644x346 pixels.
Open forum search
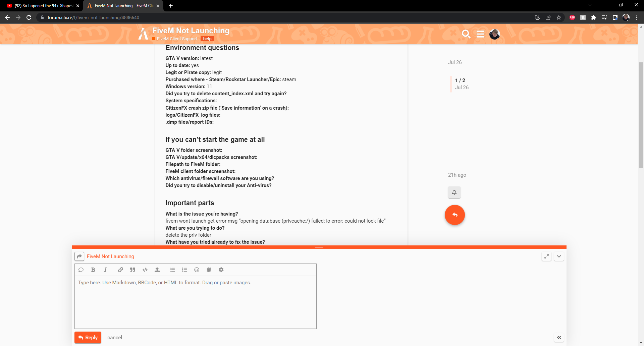point(466,34)
